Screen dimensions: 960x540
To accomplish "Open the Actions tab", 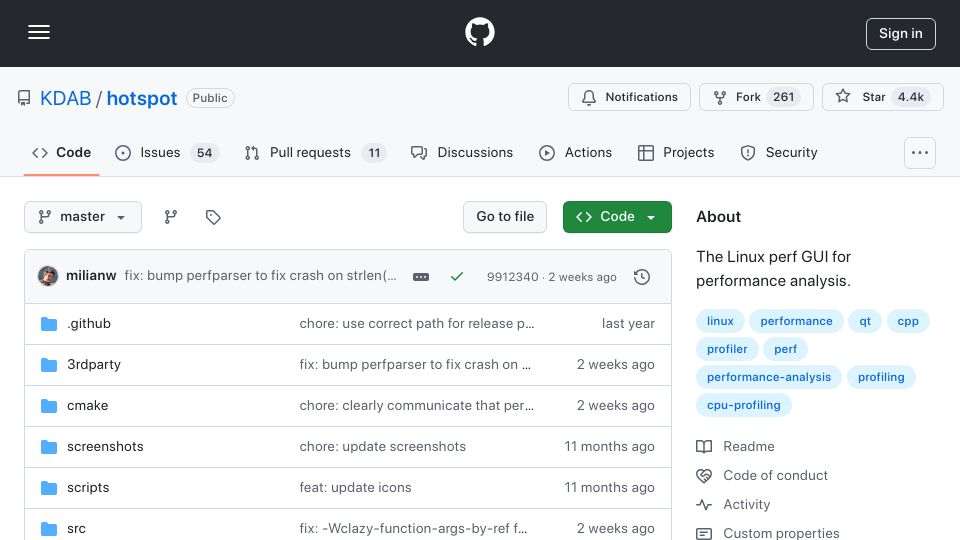I will [x=576, y=152].
